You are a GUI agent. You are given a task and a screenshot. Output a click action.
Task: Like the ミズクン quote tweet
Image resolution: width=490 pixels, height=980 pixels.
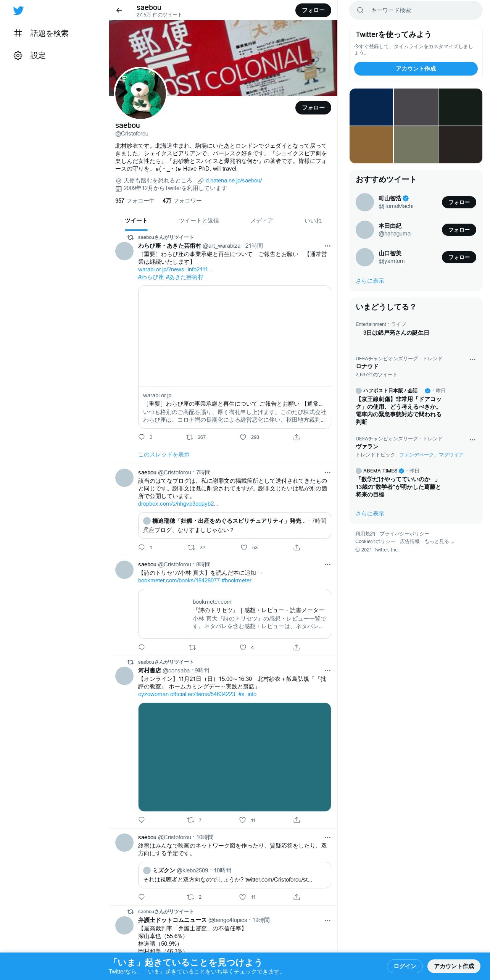(x=242, y=897)
